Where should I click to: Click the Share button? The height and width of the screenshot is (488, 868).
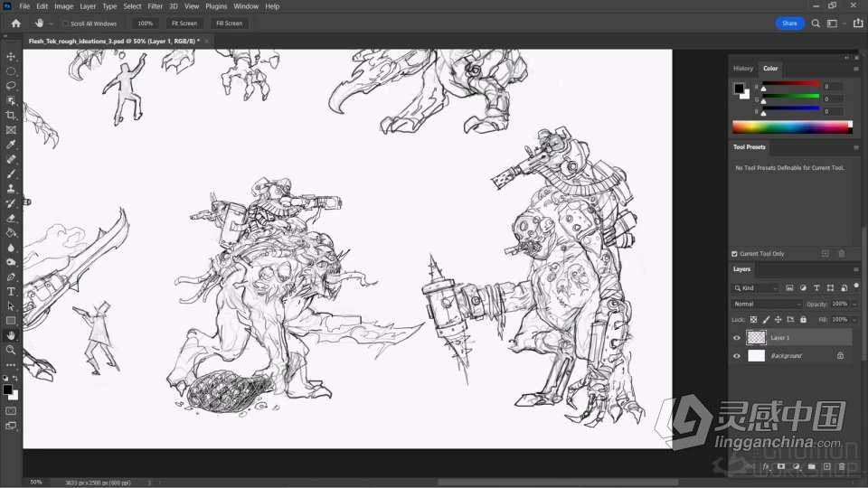click(x=789, y=23)
